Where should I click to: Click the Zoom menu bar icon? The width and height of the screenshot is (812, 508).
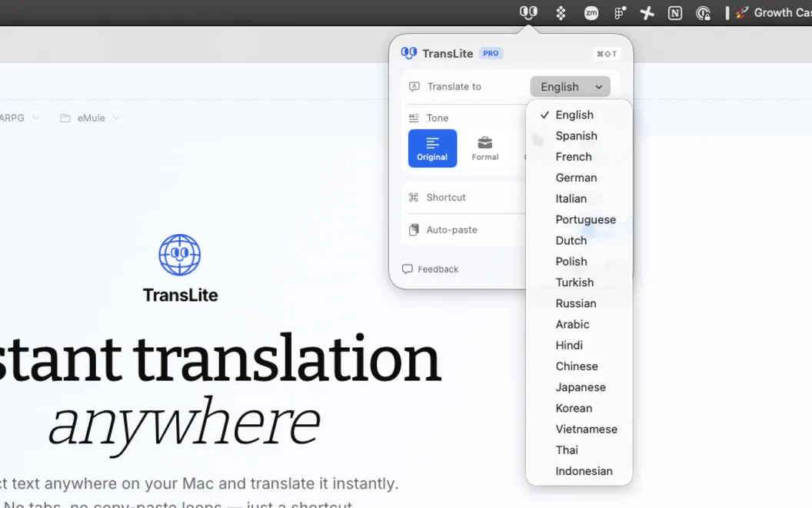click(591, 13)
